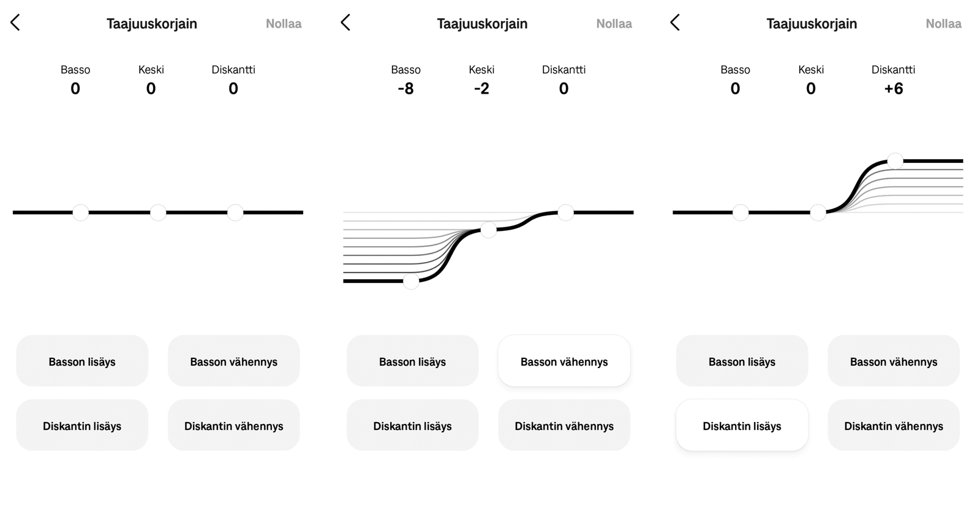
Task: Reset the equalizer with Basso -8
Action: 614,24
